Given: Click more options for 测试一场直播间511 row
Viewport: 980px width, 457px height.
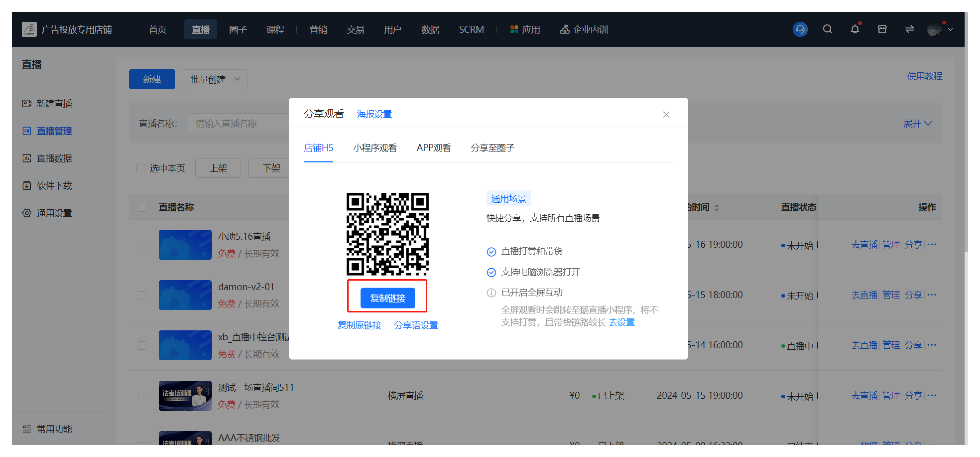Looking at the screenshot, I should [x=932, y=395].
